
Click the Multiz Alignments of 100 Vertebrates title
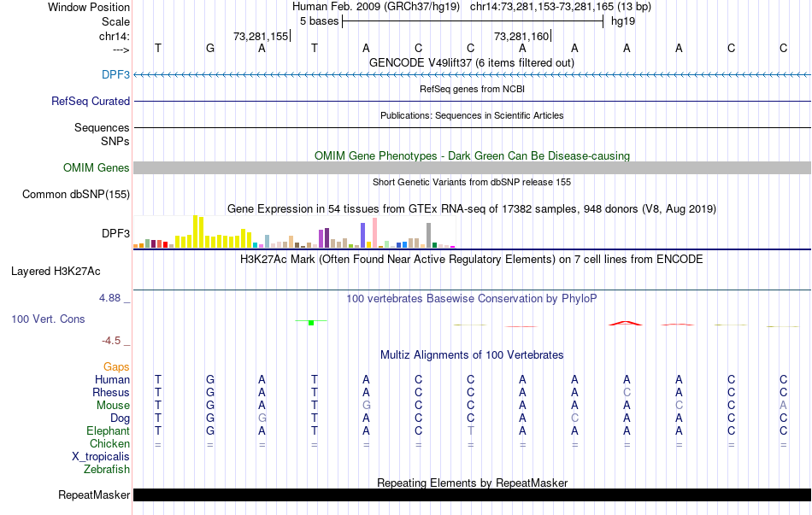click(x=472, y=354)
